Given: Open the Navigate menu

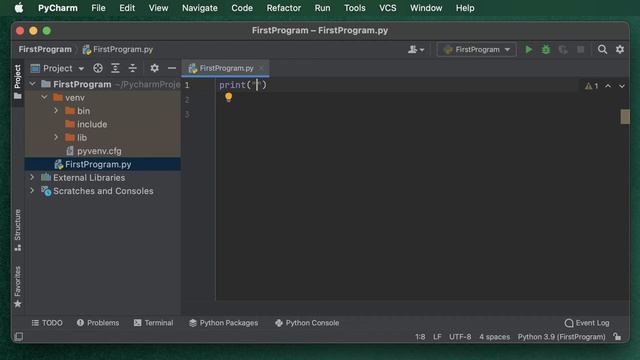Looking at the screenshot, I should coord(200,8).
